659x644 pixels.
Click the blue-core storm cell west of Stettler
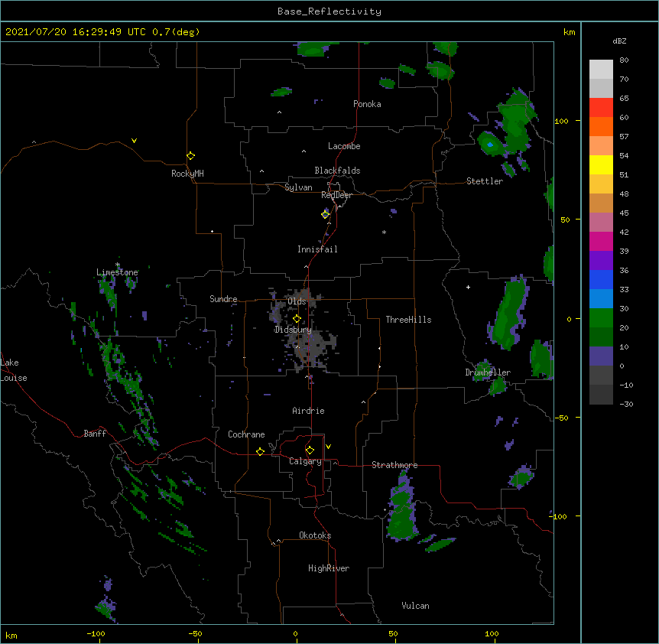click(x=491, y=145)
